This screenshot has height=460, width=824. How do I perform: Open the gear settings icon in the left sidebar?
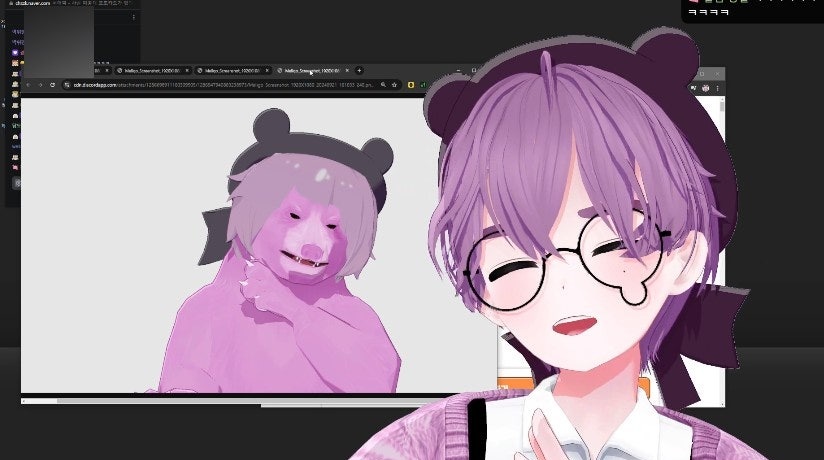click(x=16, y=183)
